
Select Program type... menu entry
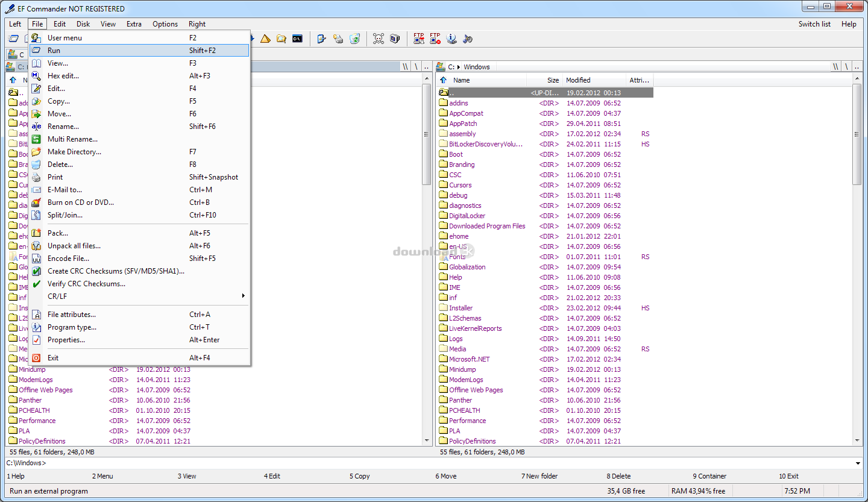point(139,327)
